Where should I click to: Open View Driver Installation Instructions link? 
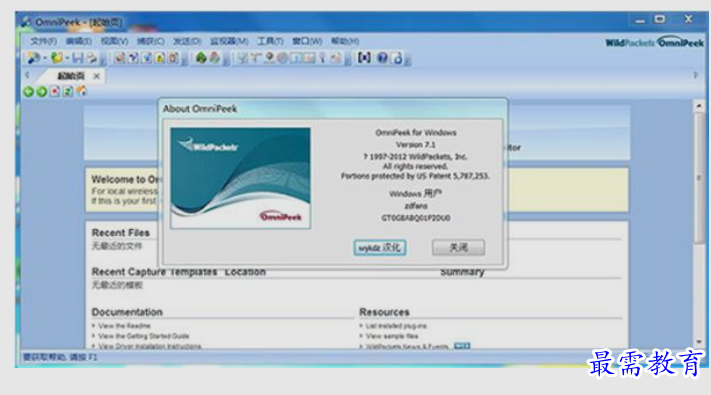coord(150,346)
